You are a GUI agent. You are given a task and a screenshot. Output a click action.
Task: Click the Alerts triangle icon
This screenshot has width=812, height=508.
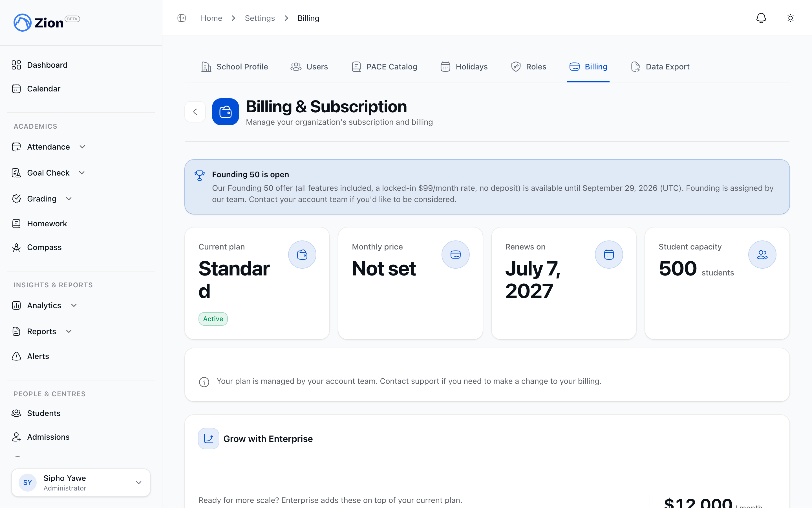point(16,356)
